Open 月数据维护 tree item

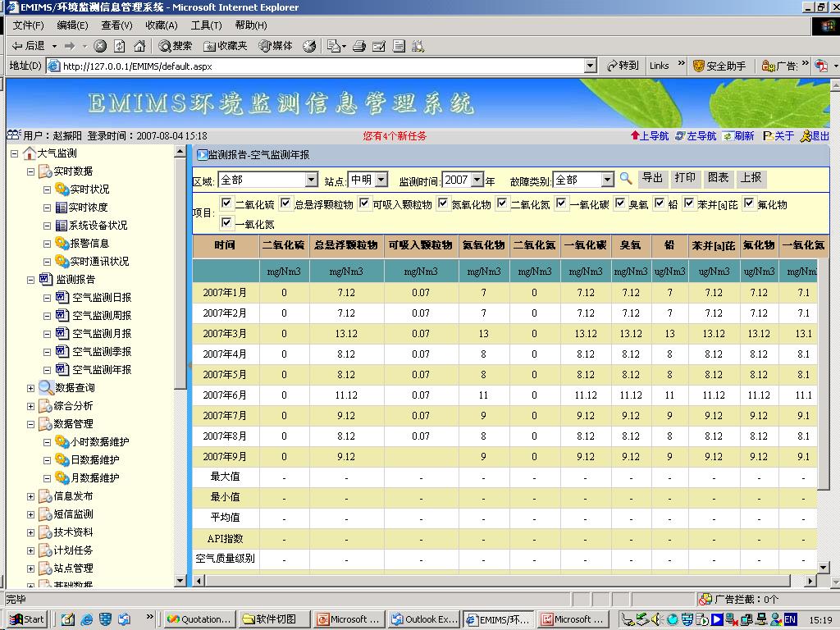click(x=95, y=478)
